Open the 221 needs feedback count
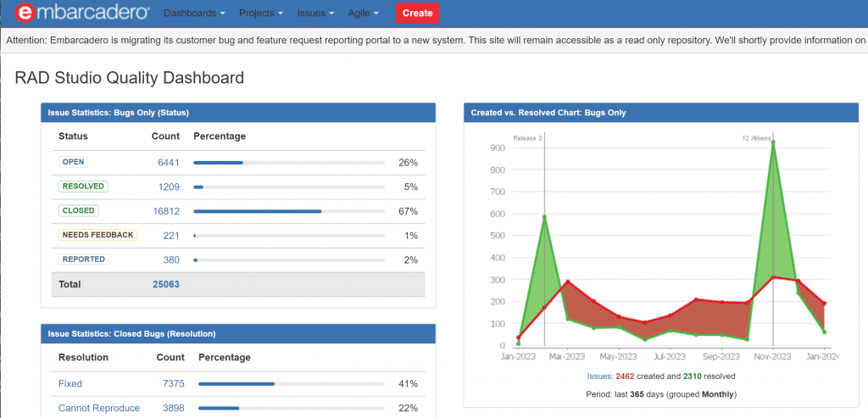 point(171,236)
